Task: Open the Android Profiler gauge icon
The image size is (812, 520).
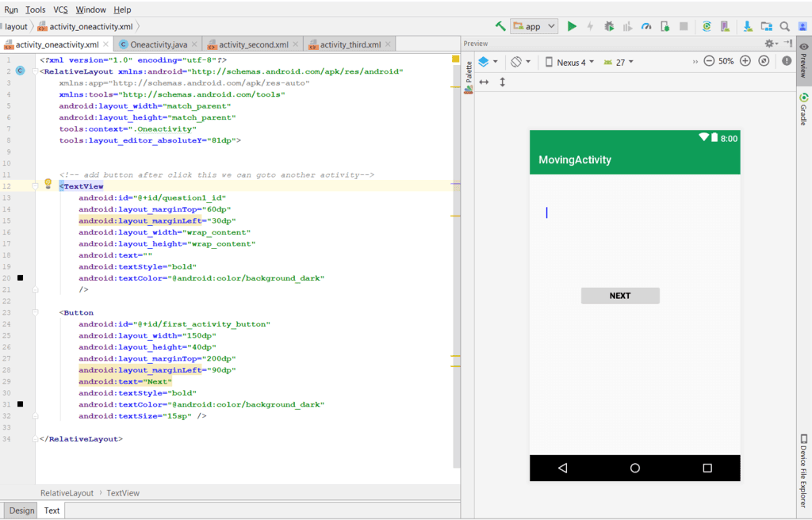Action: tap(646, 26)
